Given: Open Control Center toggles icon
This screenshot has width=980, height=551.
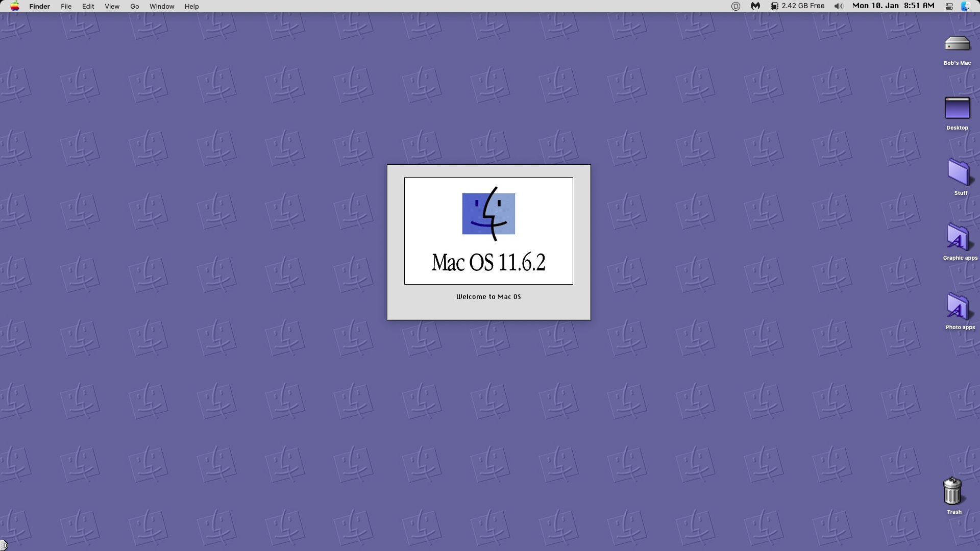Looking at the screenshot, I should coord(949,6).
